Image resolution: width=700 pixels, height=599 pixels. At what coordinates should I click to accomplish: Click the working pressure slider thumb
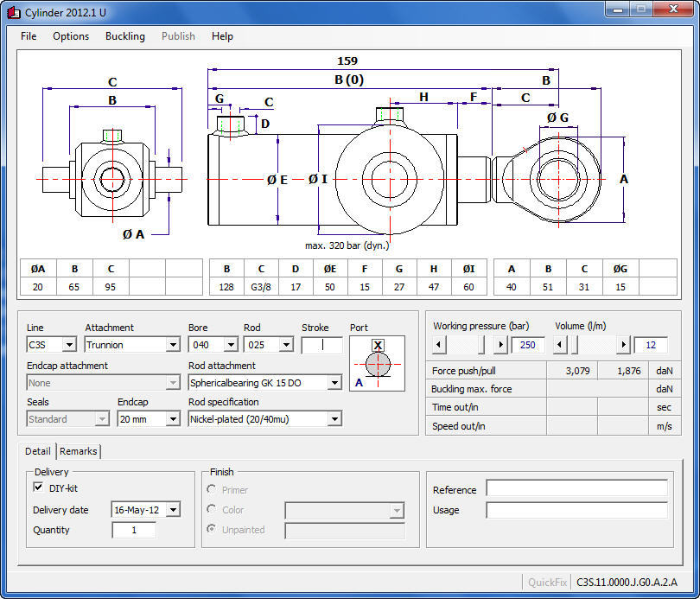[x=480, y=345]
